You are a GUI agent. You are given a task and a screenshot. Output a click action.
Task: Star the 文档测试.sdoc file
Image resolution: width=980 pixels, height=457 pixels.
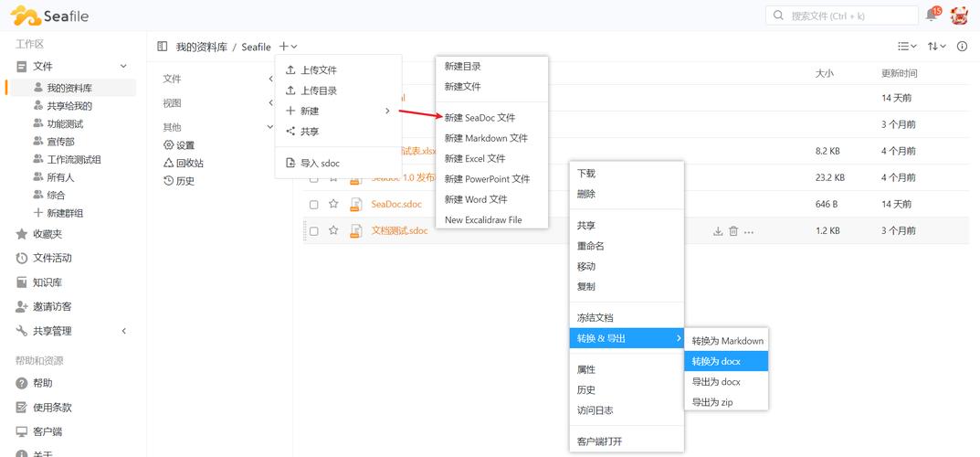point(333,230)
